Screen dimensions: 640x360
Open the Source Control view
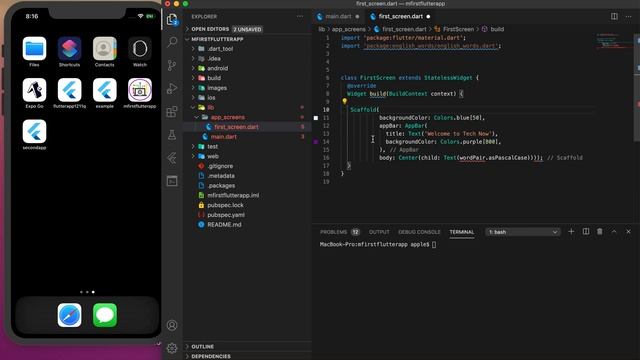coord(172,65)
